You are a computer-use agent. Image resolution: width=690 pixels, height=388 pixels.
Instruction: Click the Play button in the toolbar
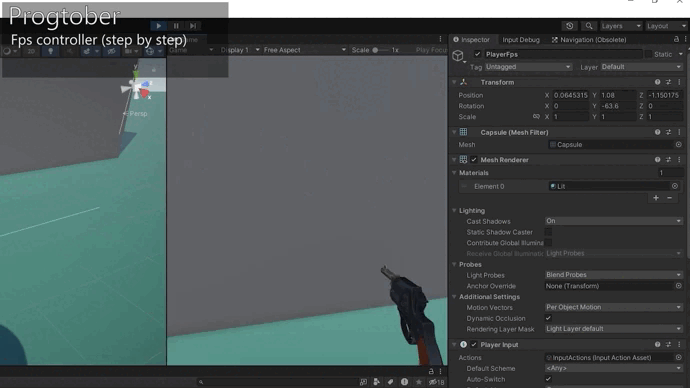pos(158,26)
